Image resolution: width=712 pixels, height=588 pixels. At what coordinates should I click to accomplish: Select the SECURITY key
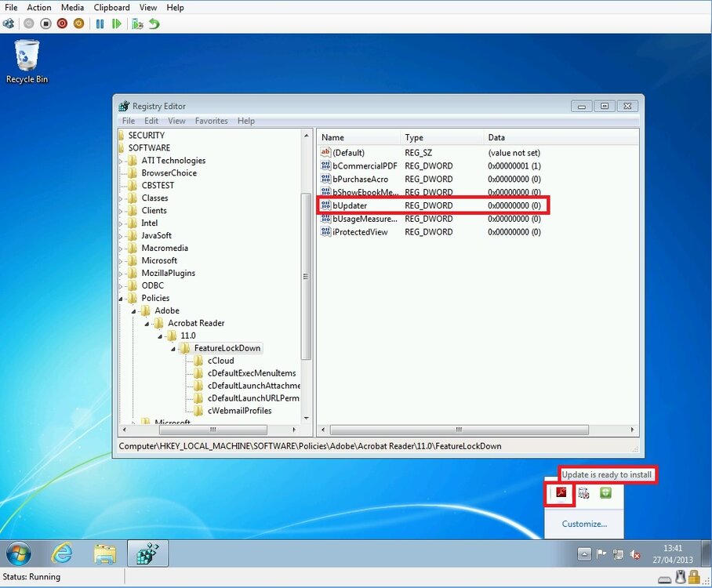(146, 136)
